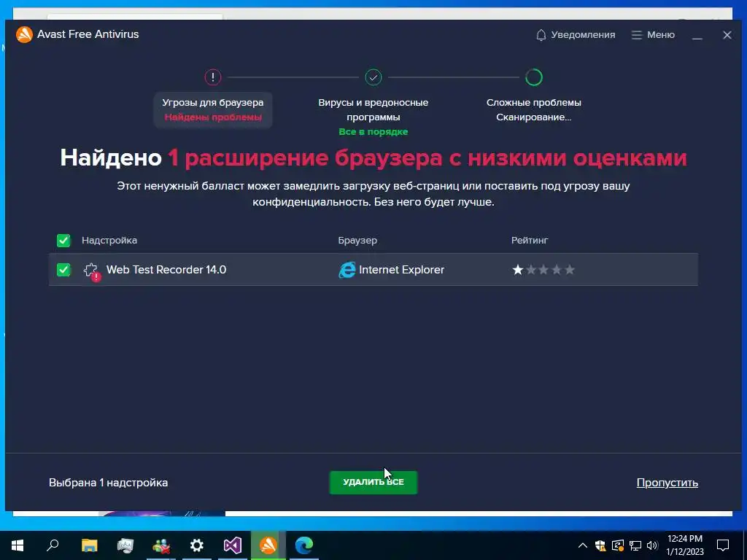The image size is (747, 560).
Task: Minimize the Avast window
Action: point(697,35)
